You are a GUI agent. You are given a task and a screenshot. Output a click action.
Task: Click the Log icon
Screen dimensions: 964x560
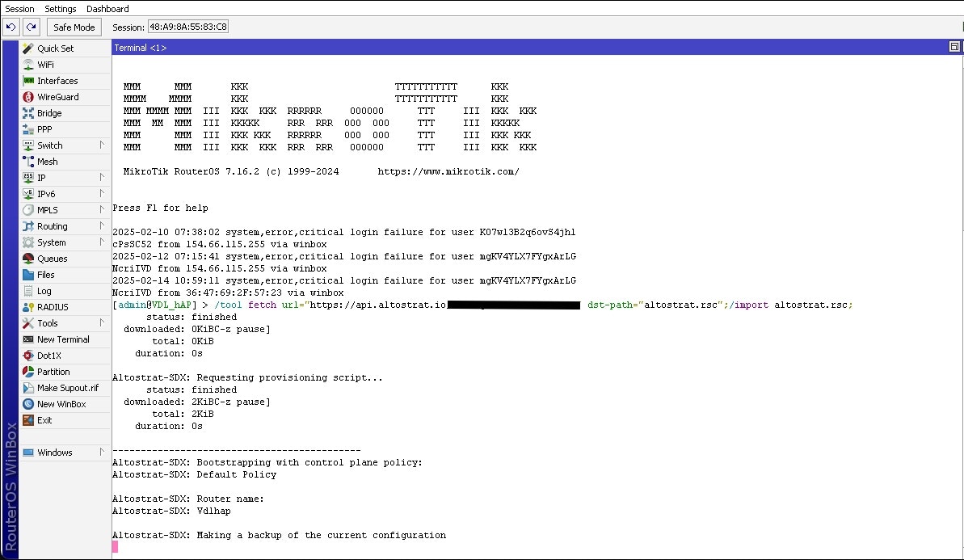tap(28, 291)
